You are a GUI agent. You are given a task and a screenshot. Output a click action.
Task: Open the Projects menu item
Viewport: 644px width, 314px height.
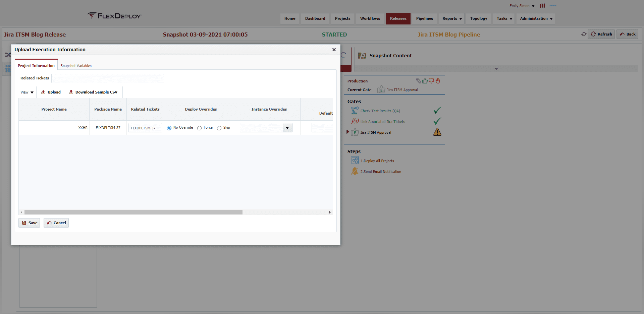342,19
